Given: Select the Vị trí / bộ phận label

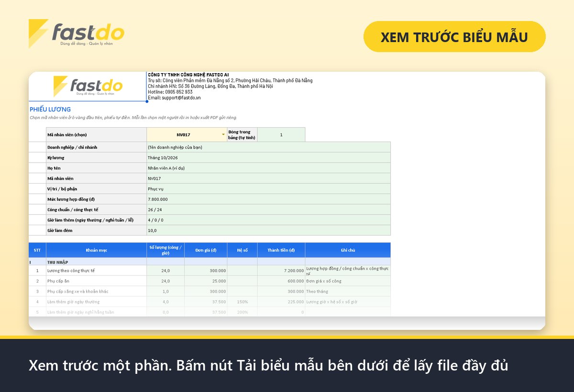Looking at the screenshot, I should 96,189.
